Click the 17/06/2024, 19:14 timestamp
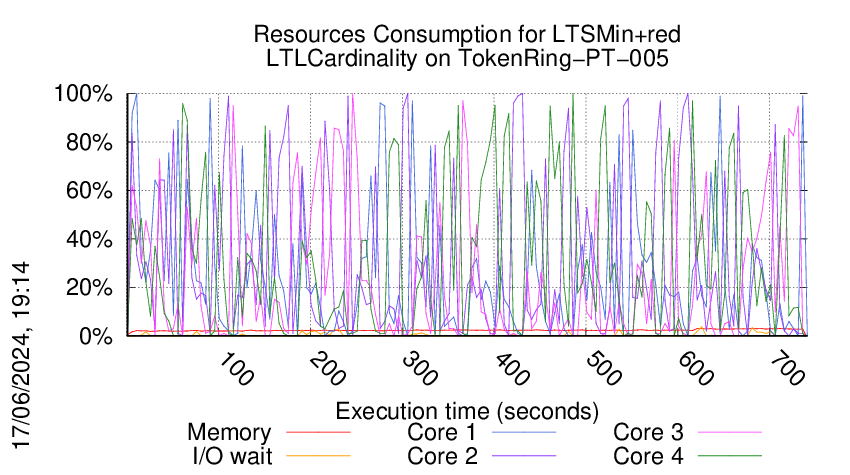Viewport: 850px width, 475px height. pos(21,356)
